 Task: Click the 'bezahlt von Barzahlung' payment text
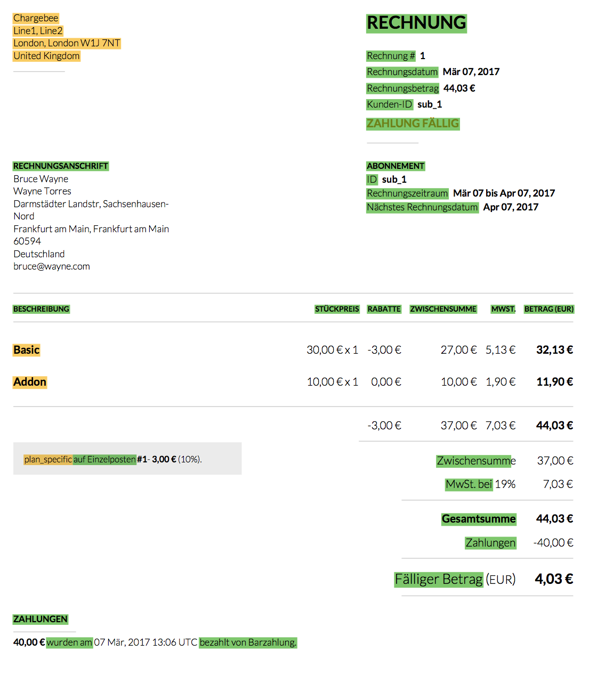point(248,642)
